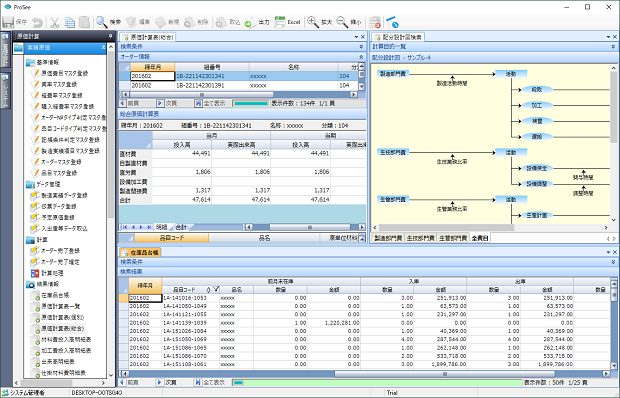Image resolution: width=620 pixels, height=398 pixels.
Task: Expand 検索条件 in the 在庫品台帳 panel
Action: pos(613,262)
